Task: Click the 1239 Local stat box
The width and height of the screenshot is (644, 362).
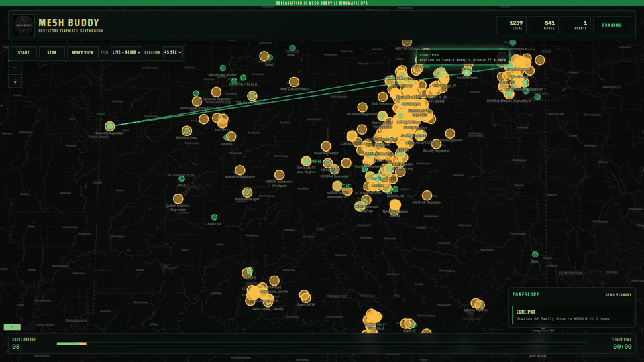Action: coord(511,25)
